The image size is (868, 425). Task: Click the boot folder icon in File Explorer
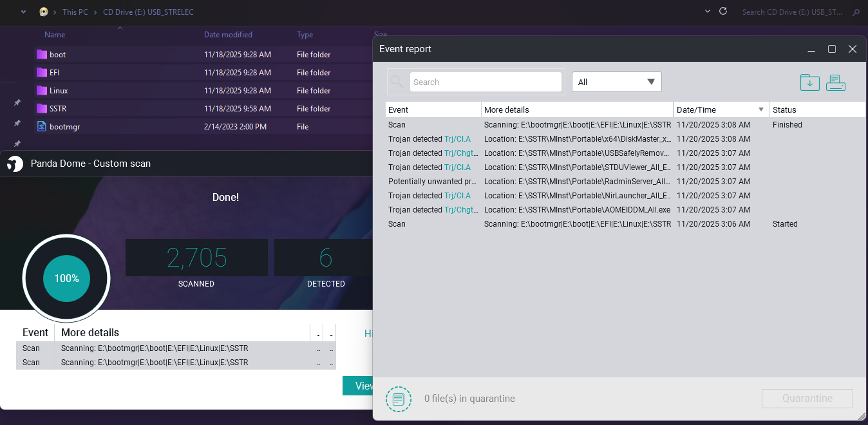(x=42, y=55)
